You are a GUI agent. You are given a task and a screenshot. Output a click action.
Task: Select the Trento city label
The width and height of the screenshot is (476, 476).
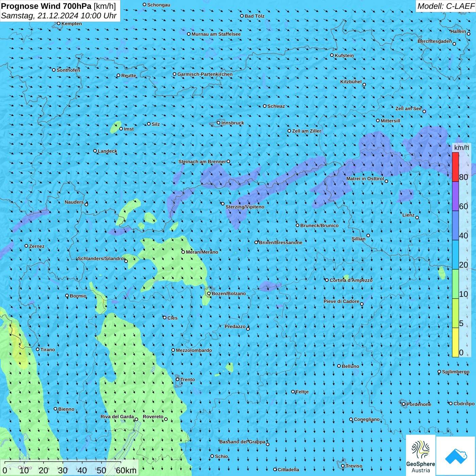[x=188, y=379]
